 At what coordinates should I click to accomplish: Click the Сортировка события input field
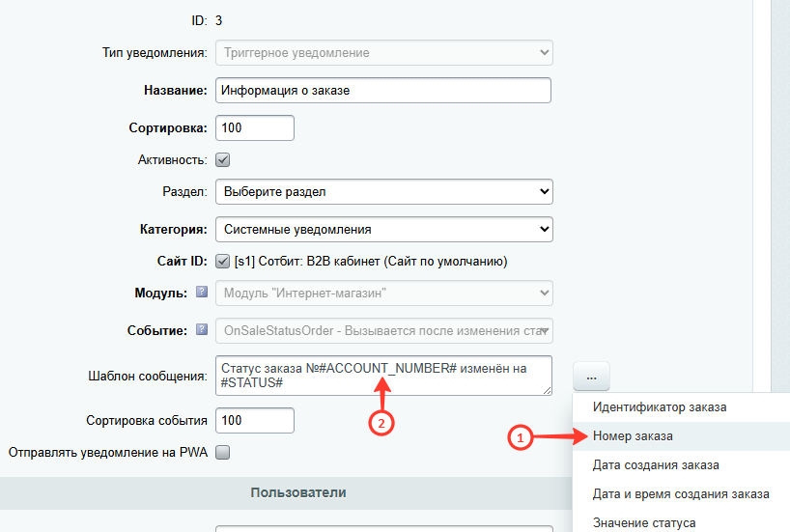pos(255,420)
